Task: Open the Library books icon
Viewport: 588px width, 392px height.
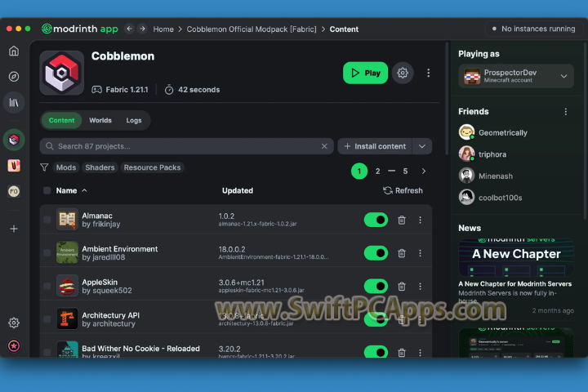Action: 14,102
